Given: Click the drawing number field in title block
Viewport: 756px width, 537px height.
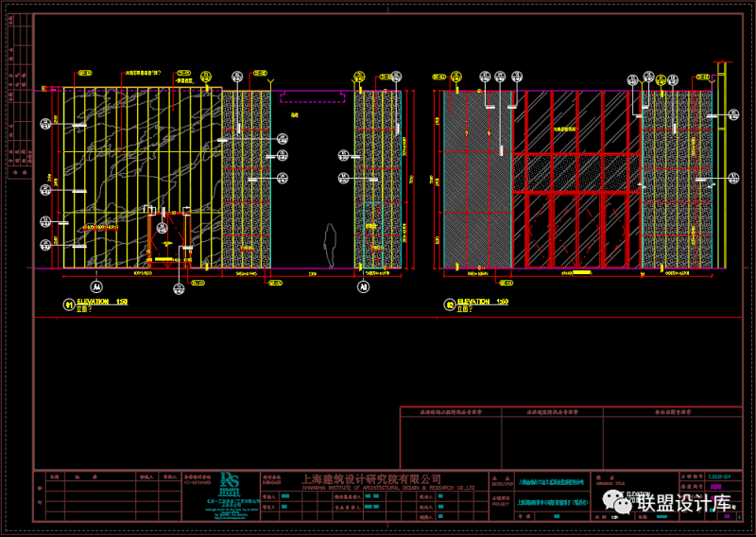Looking at the screenshot, I should [x=722, y=476].
